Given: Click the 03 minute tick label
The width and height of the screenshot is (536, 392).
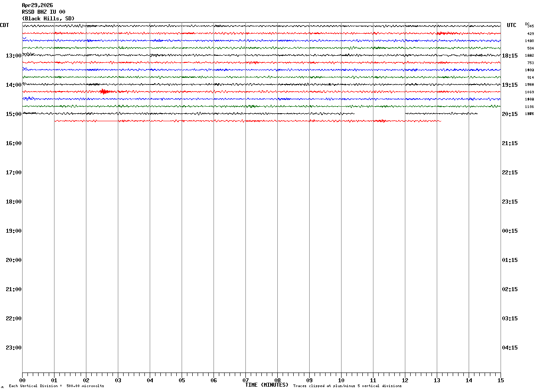Looking at the screenshot, I should coord(118,380).
